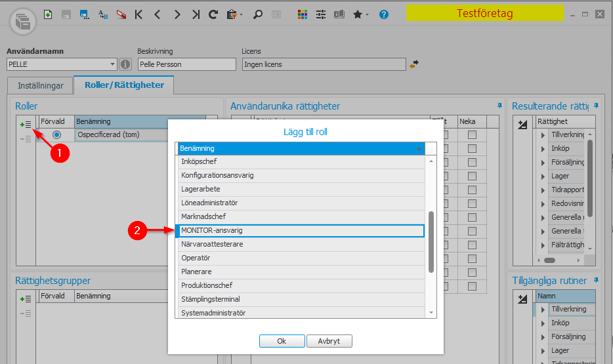Open the Användarnamn dropdown
613x364 pixels.
point(113,64)
